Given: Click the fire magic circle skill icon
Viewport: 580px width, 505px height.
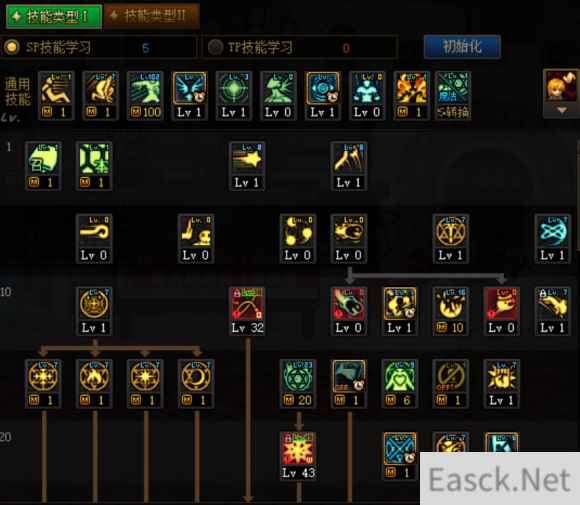Looking at the screenshot, I should 94,383.
